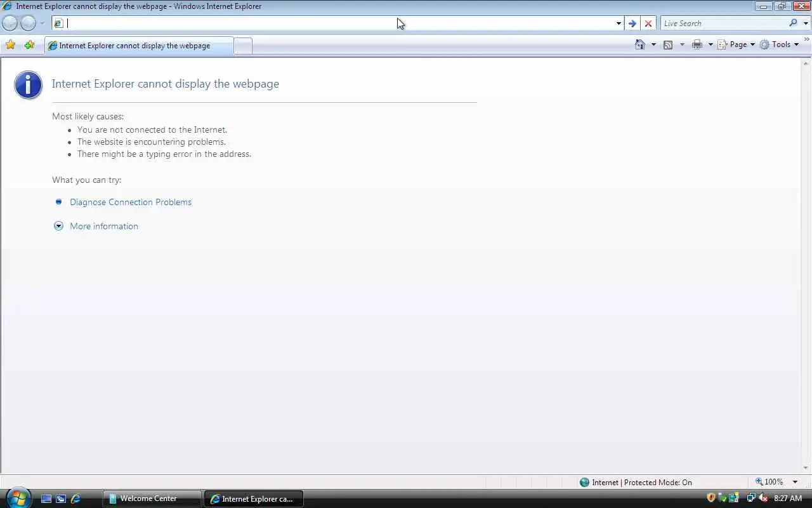Click the 100% zoom level button
Screen dimensions: 812x508
click(768, 482)
